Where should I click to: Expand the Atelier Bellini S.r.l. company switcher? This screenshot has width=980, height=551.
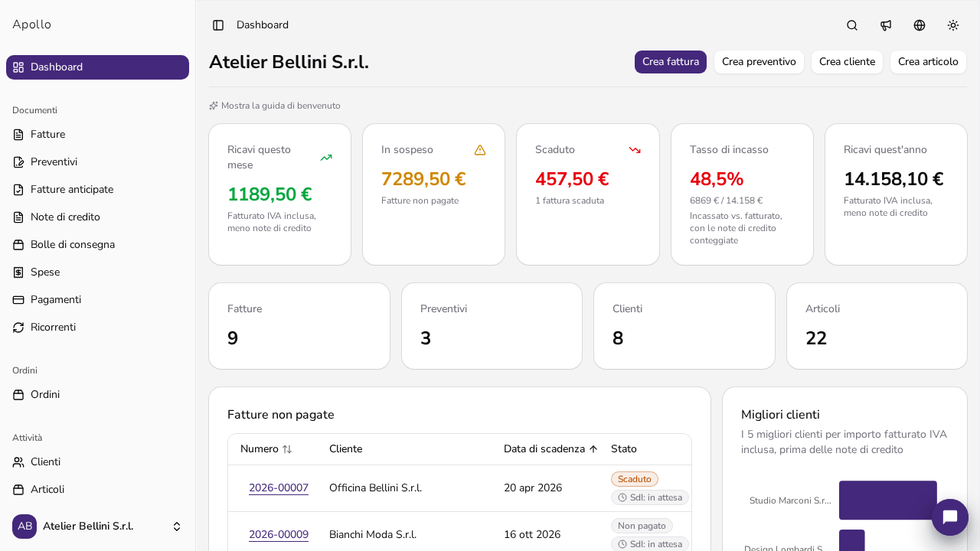tap(97, 527)
